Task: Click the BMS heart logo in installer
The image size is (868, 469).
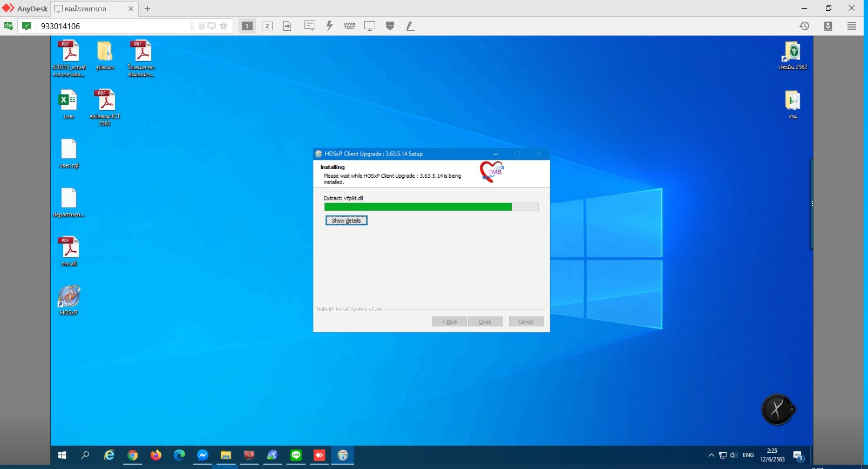Action: (491, 172)
